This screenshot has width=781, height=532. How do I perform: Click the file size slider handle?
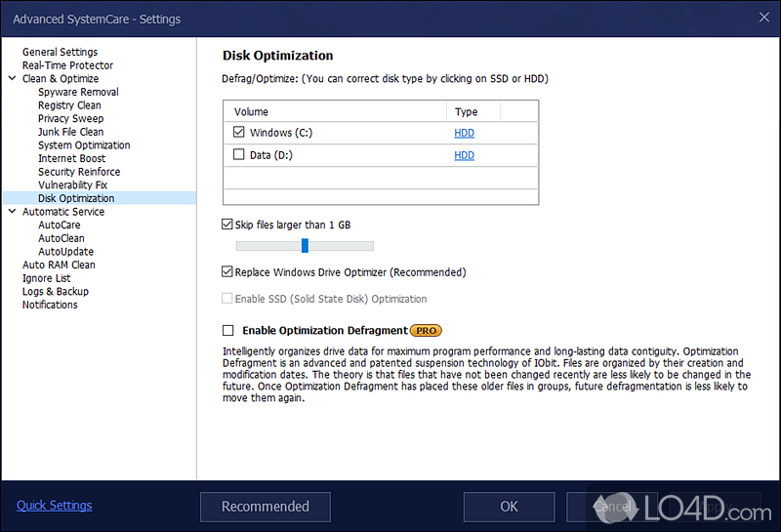click(x=305, y=246)
